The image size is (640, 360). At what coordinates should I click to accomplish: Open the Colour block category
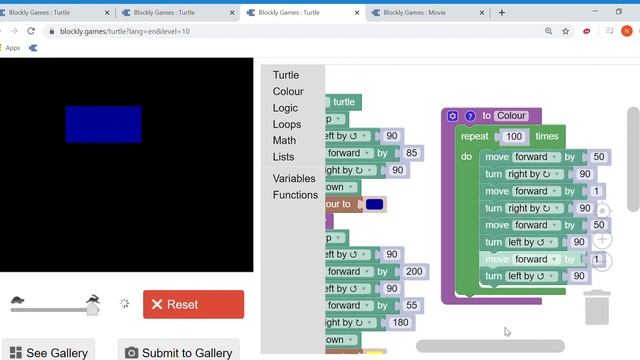[288, 91]
